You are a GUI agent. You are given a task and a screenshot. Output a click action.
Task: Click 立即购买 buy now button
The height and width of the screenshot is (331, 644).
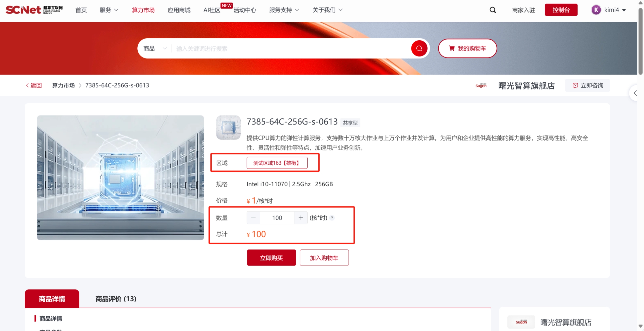click(x=271, y=258)
